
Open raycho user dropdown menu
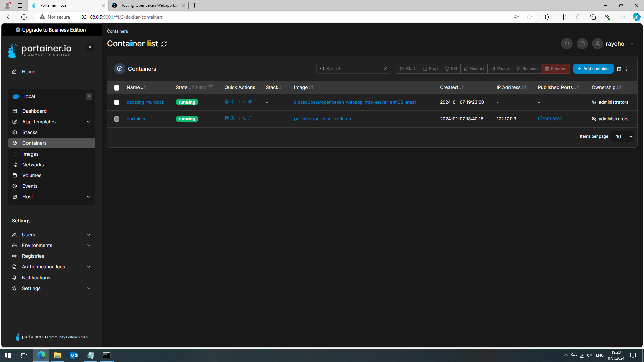[x=614, y=44]
